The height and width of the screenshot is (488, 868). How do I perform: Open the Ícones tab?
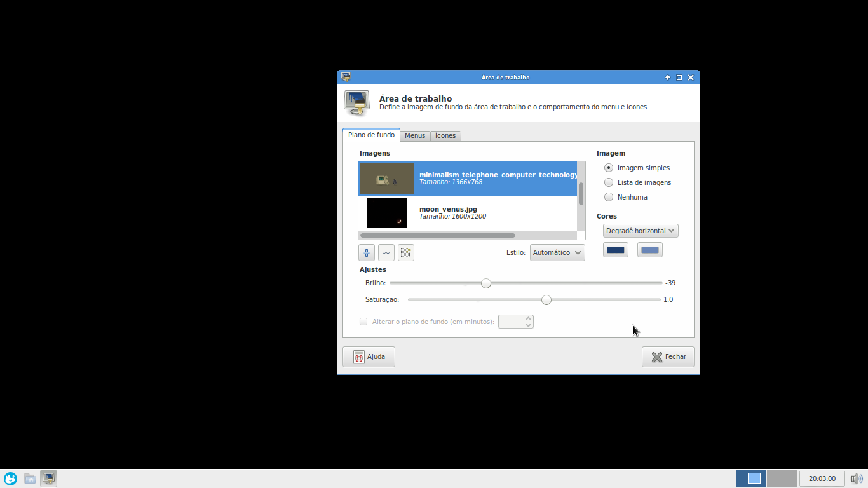tap(445, 136)
